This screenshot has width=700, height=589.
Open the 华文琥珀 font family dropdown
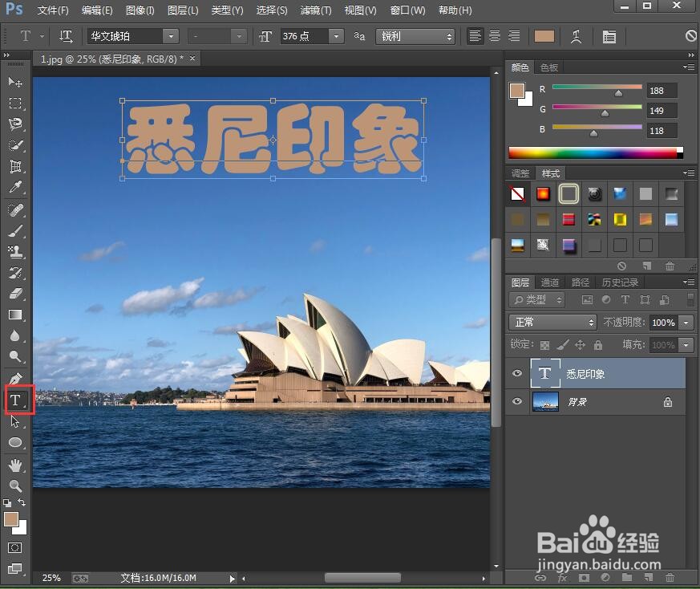click(x=172, y=36)
